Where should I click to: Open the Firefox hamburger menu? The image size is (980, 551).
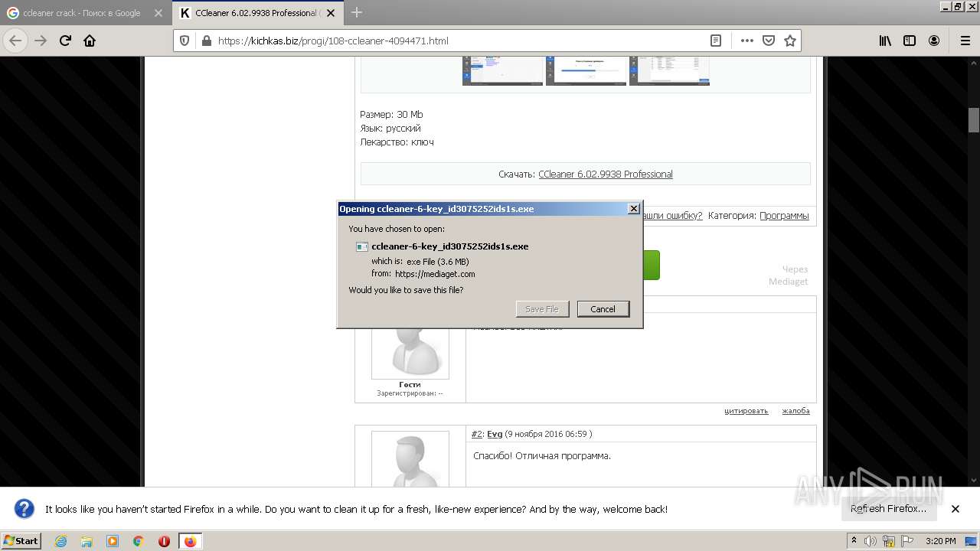[x=965, y=41]
